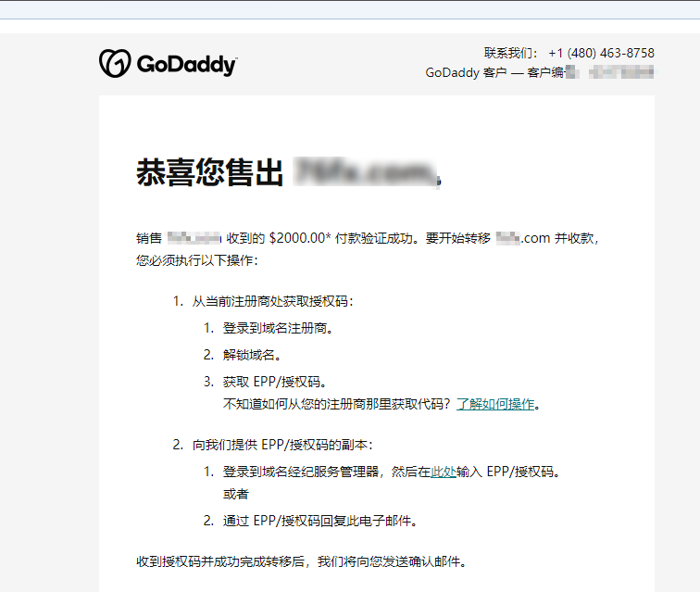Image resolution: width=700 pixels, height=592 pixels.
Task: Click the GoDaddy wordmark text
Action: 186,64
